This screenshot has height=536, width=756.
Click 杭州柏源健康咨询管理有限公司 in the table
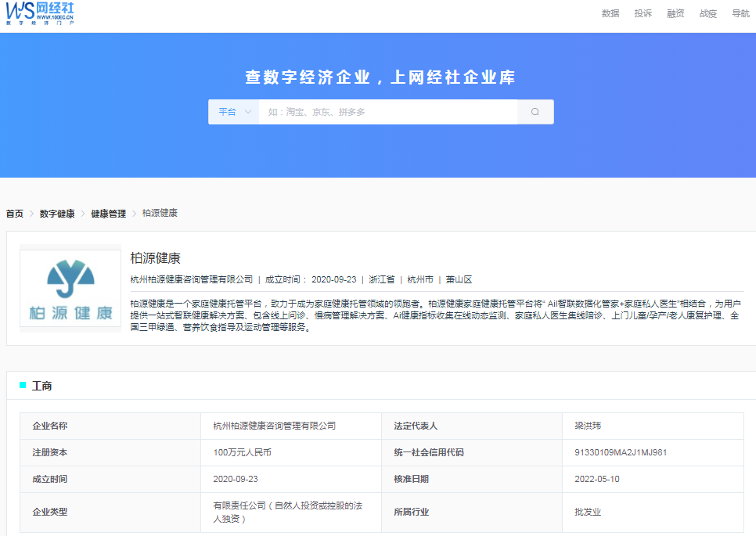pyautogui.click(x=275, y=426)
